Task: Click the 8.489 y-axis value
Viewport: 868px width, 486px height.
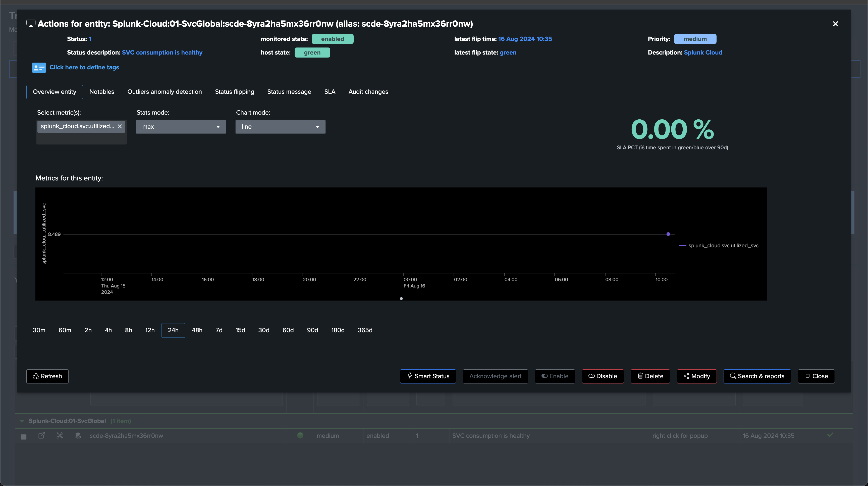Action: coord(54,234)
